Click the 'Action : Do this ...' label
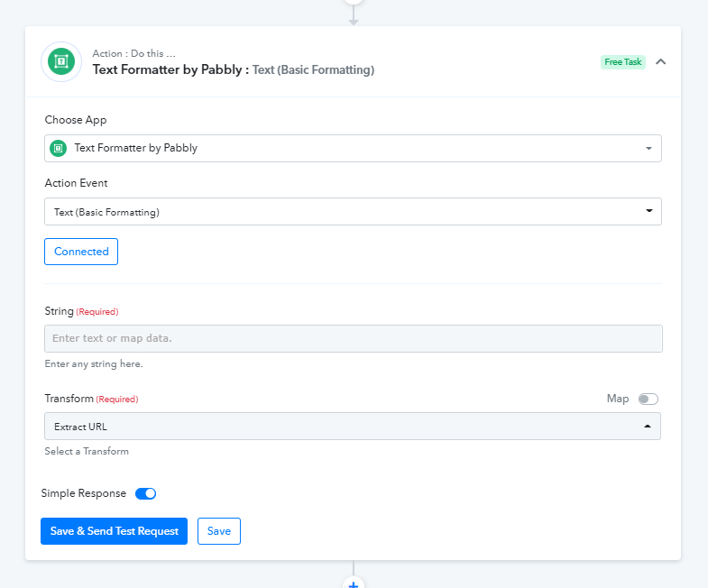Screen dimensions: 708x588 tap(134, 53)
